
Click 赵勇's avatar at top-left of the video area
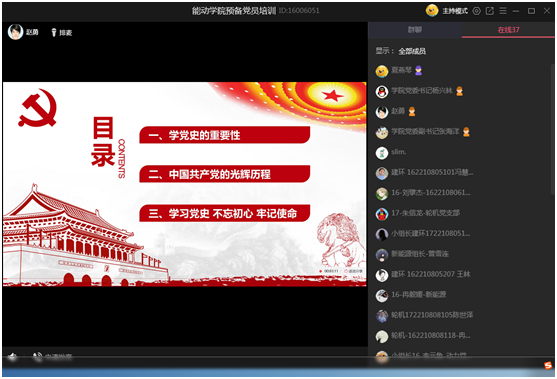16,32
